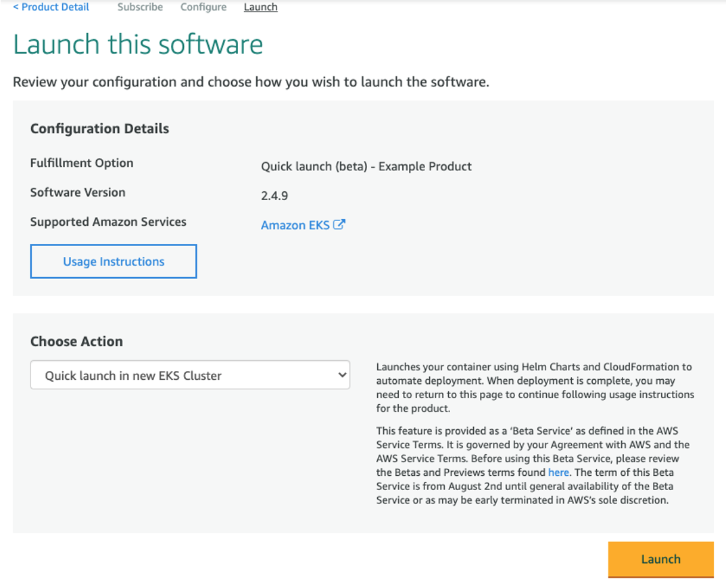Click 'Review your configuration' description text
Viewport: 728px width, 586px height.
[251, 82]
